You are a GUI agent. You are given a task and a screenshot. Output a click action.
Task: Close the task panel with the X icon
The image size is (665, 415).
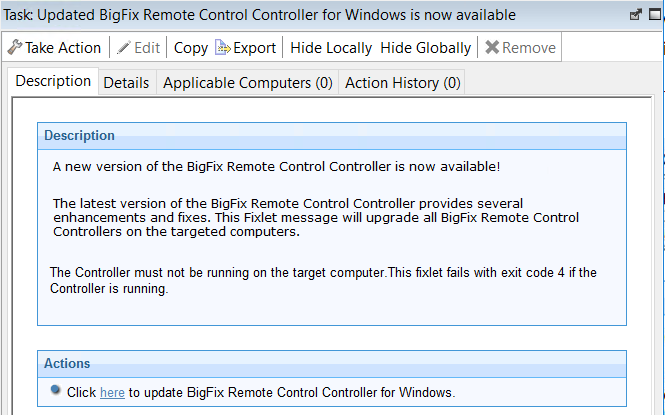[x=654, y=16]
